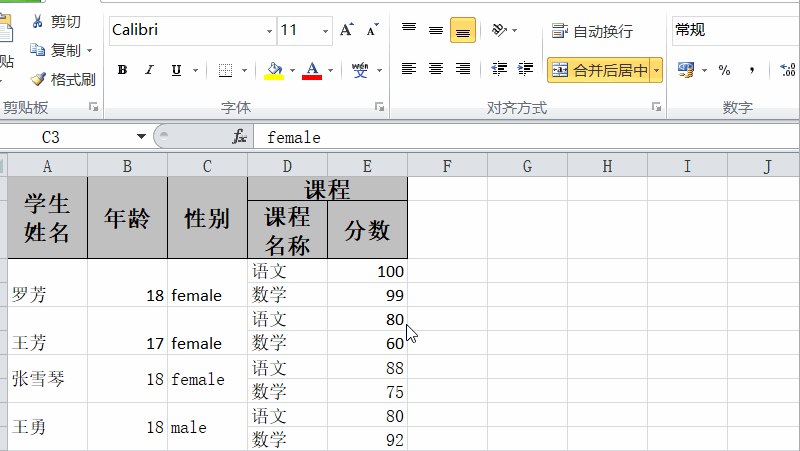The height and width of the screenshot is (451, 800).
Task: Click the decrease indent icon
Action: click(x=499, y=69)
